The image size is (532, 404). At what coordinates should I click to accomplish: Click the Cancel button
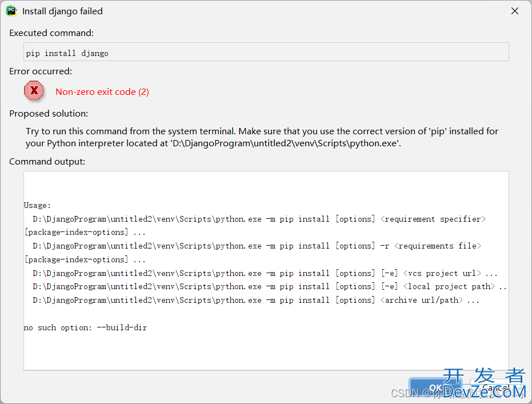coord(495,387)
